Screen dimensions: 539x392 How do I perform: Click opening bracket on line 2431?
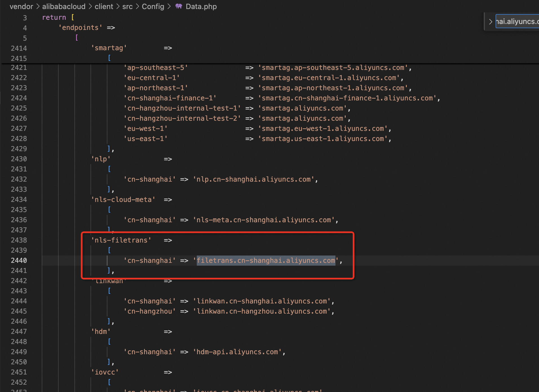pyautogui.click(x=109, y=169)
